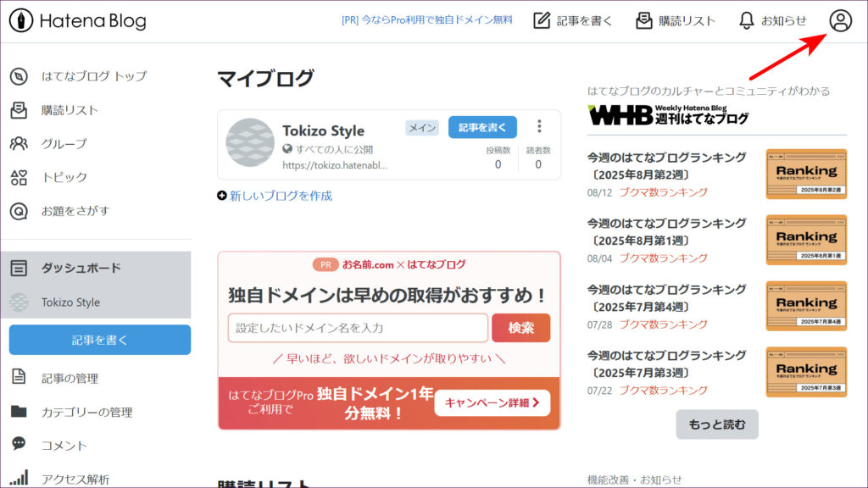
Task: Open トピック shapes icon in sidebar
Action: point(19,177)
